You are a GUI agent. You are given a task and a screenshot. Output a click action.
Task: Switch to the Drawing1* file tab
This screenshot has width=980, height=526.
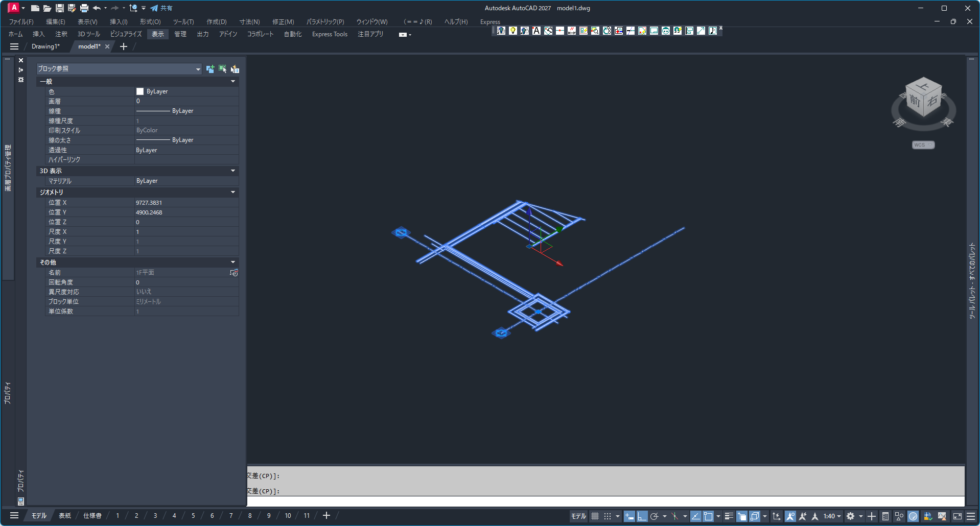[45, 46]
